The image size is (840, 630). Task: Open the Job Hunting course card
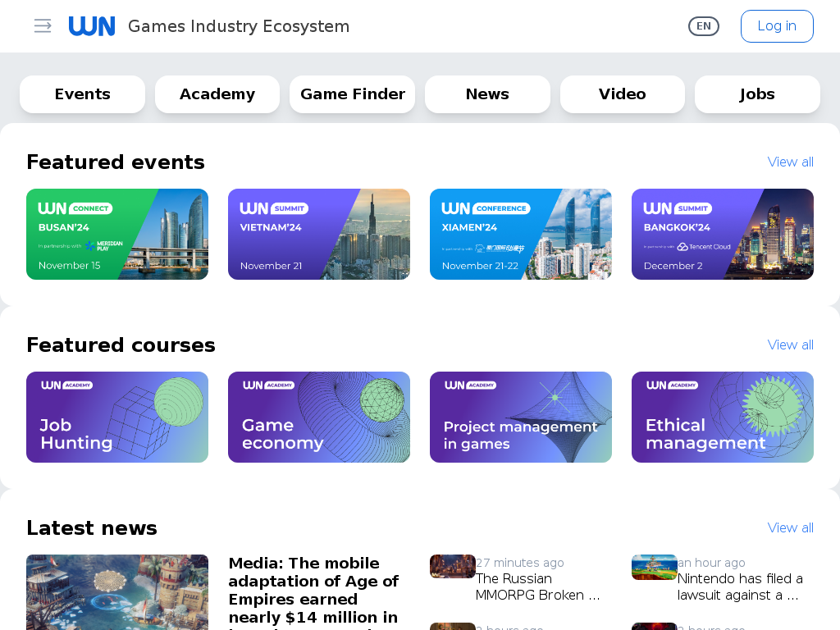pyautogui.click(x=117, y=418)
